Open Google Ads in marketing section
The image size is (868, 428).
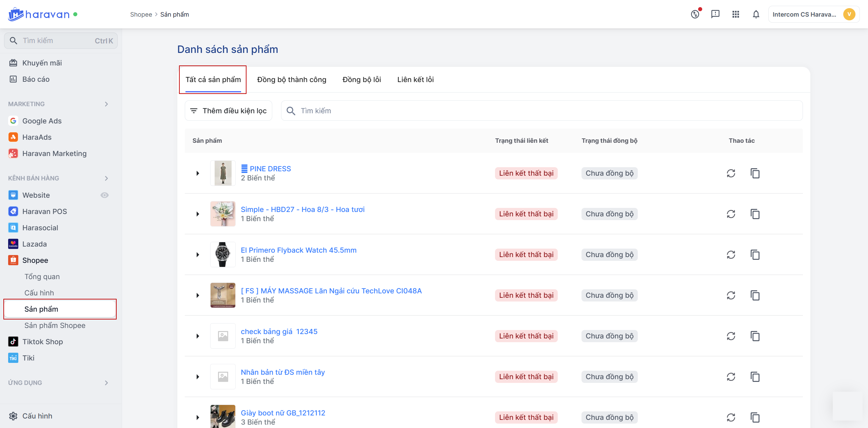[x=42, y=121]
